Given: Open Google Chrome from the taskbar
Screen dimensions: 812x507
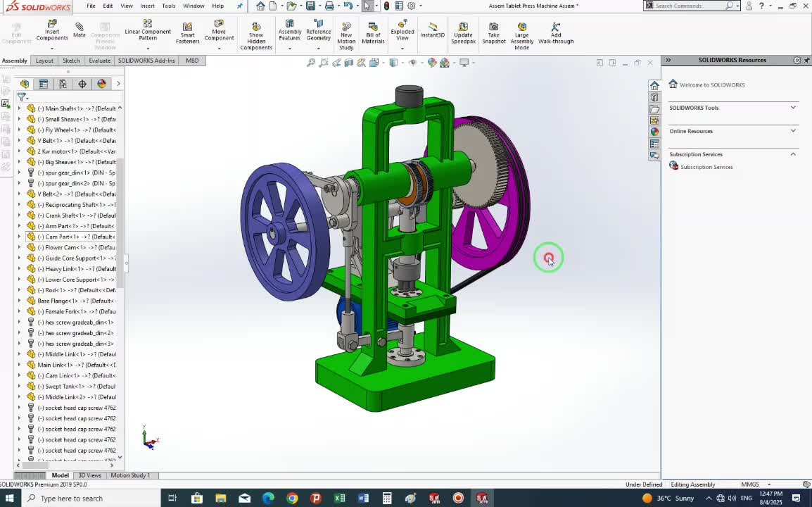Looking at the screenshot, I should (292, 499).
